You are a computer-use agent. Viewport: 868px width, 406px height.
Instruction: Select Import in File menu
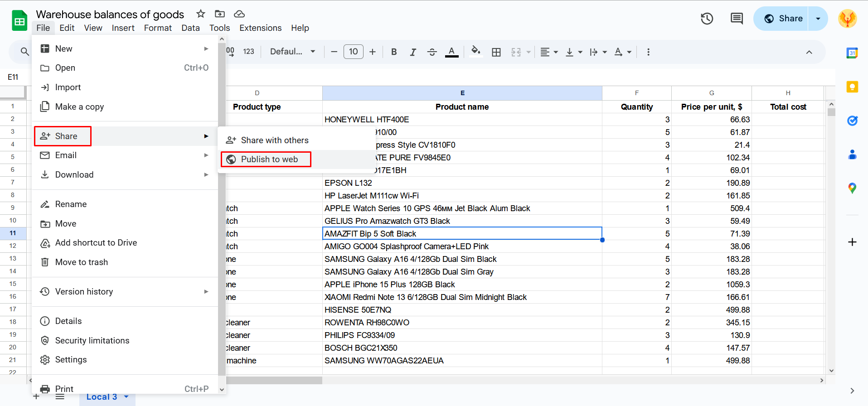tap(125, 87)
